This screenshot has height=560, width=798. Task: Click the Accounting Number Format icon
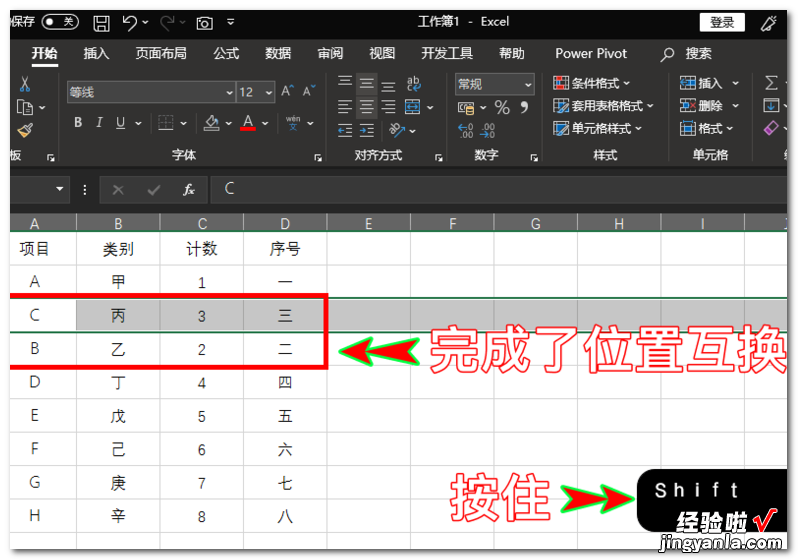click(x=466, y=107)
